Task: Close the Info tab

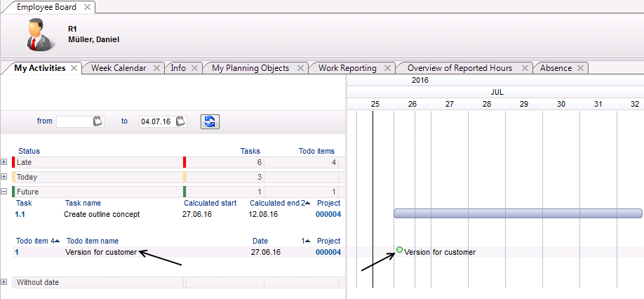Action: [x=195, y=68]
